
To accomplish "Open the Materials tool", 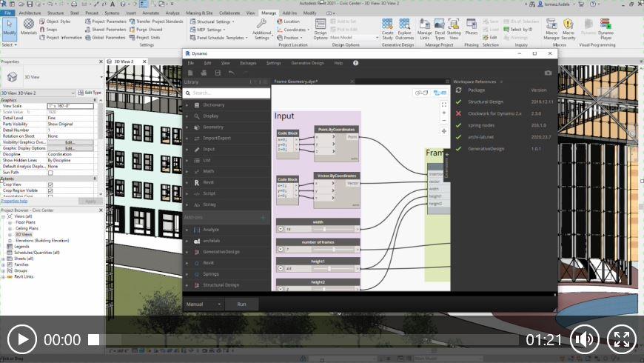I will click(x=28, y=27).
